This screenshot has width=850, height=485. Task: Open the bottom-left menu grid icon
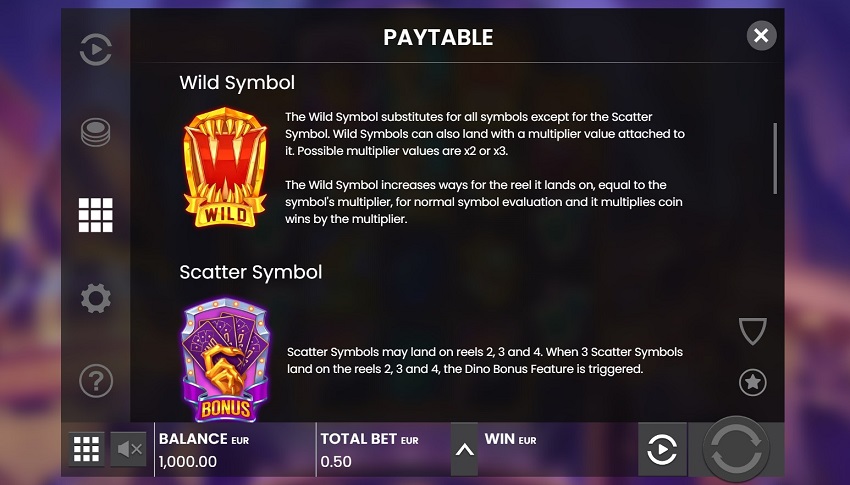86,449
